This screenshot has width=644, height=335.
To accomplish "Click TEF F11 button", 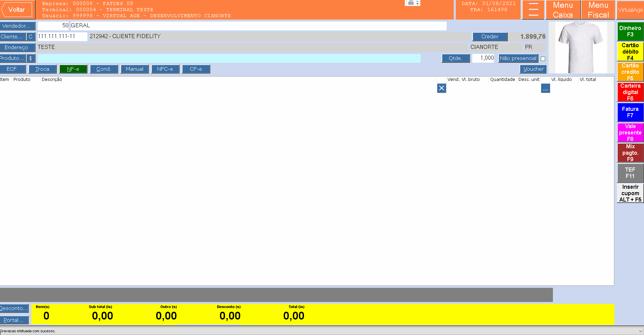I will tap(630, 173).
